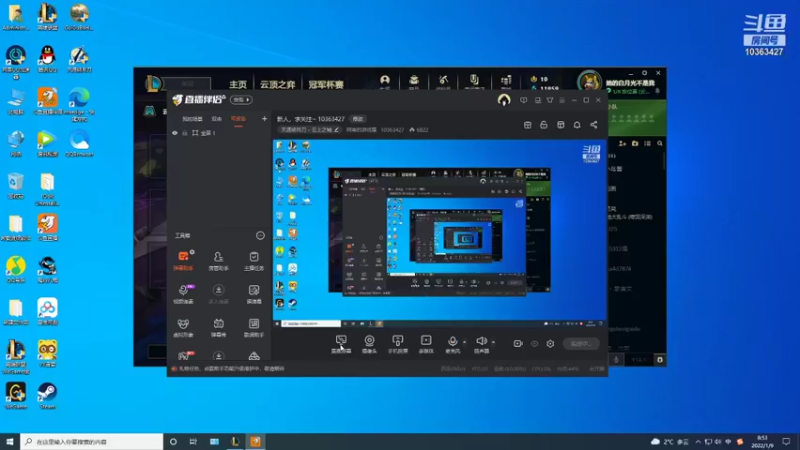Switch to the second scene tab

217,119
